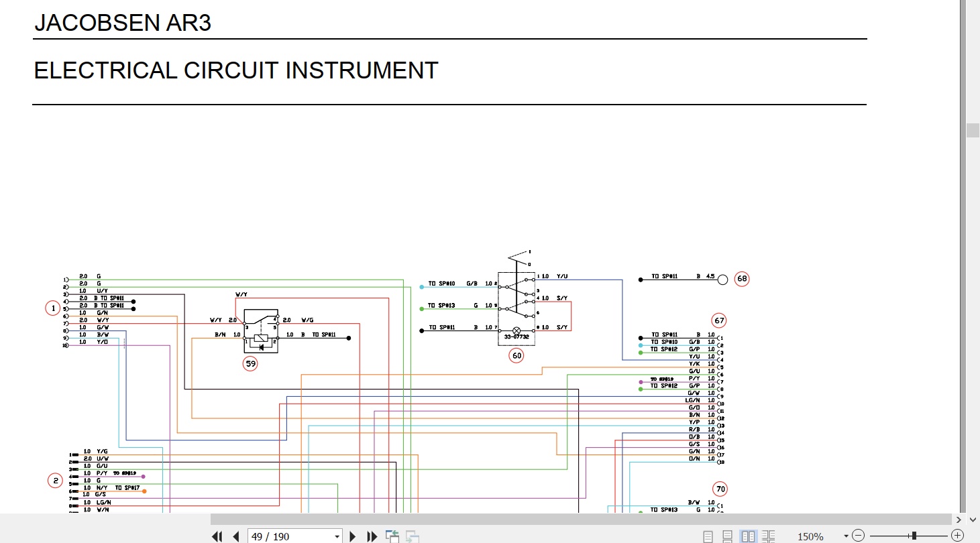
Task: Click the part number 33-07732 label
Action: coord(516,338)
